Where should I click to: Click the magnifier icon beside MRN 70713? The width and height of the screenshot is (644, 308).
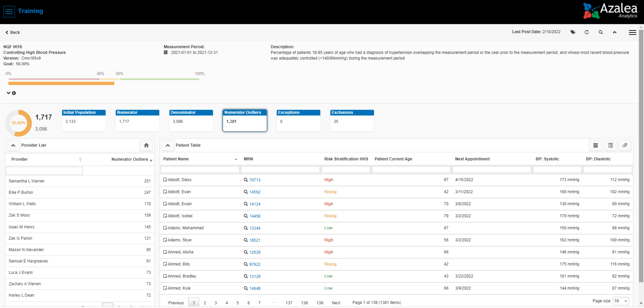pos(246,180)
